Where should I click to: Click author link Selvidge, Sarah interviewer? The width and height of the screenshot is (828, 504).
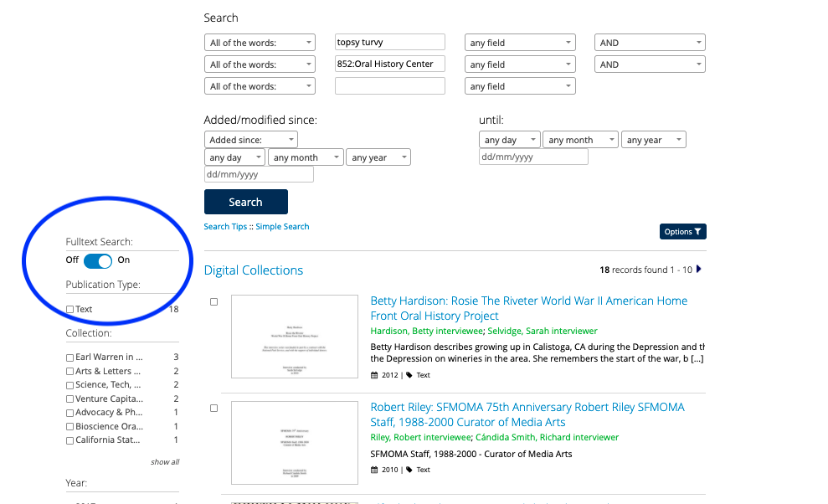tap(543, 332)
